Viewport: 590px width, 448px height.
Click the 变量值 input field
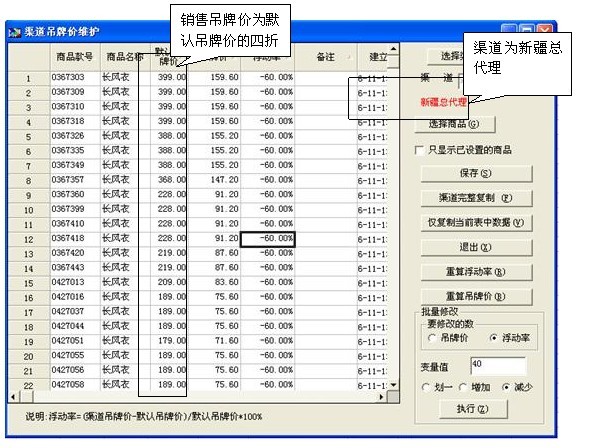click(x=498, y=366)
